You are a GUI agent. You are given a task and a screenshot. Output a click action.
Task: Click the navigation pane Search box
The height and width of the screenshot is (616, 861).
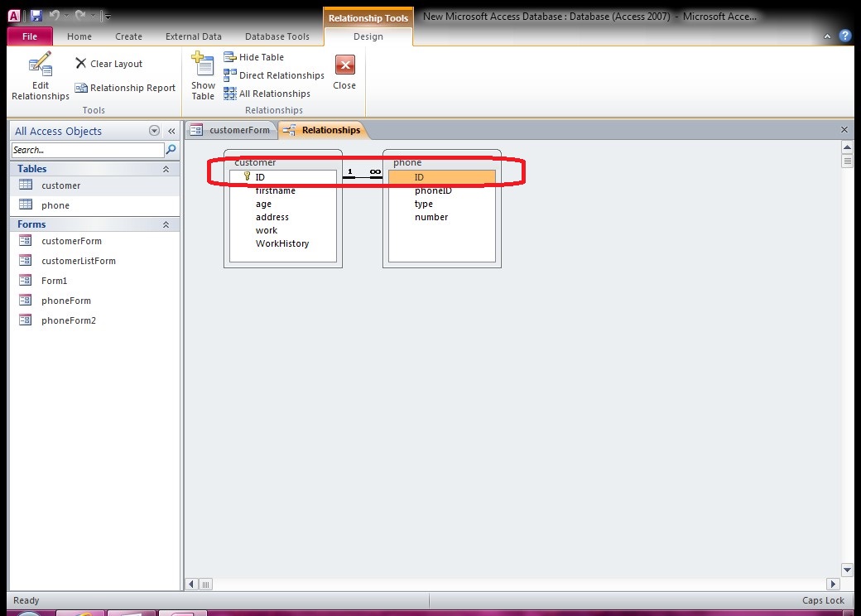coord(87,150)
